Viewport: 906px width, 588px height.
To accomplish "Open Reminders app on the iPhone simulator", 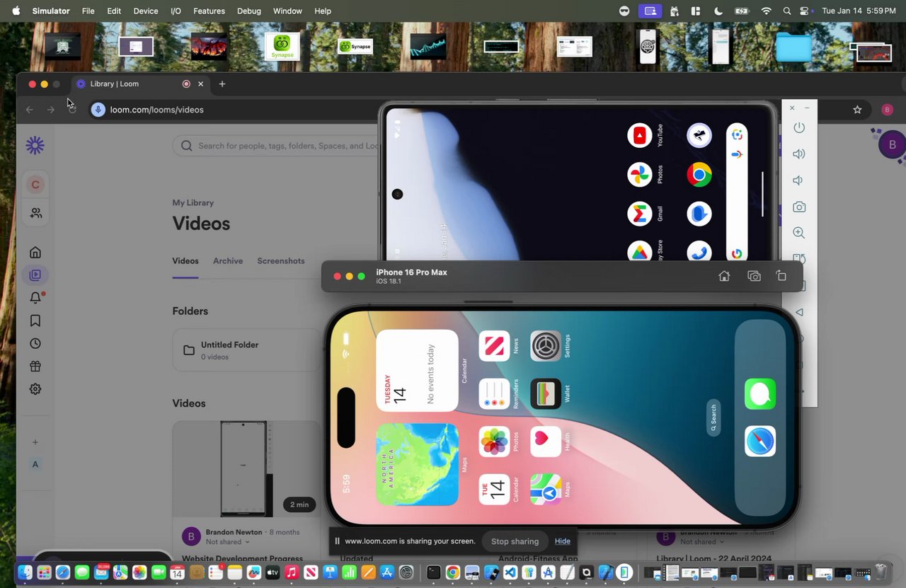I will (x=494, y=394).
